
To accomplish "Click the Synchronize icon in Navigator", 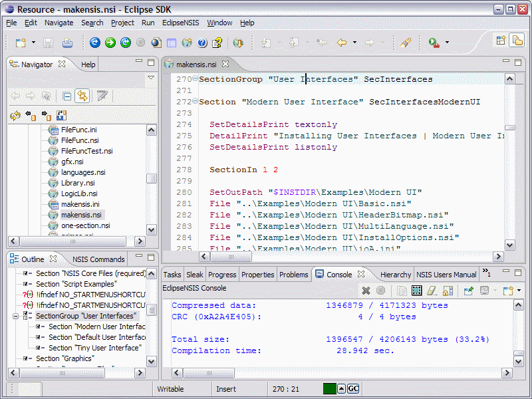I will [15, 116].
